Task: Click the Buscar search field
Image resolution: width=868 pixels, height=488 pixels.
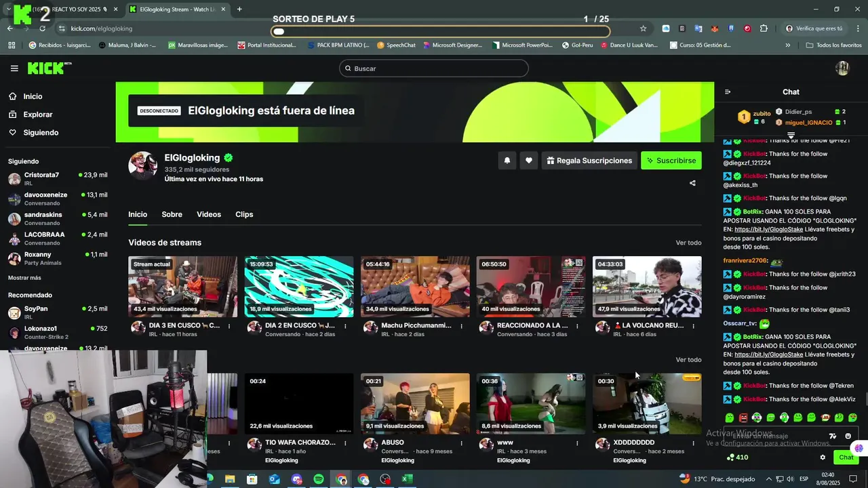Action: tap(434, 68)
